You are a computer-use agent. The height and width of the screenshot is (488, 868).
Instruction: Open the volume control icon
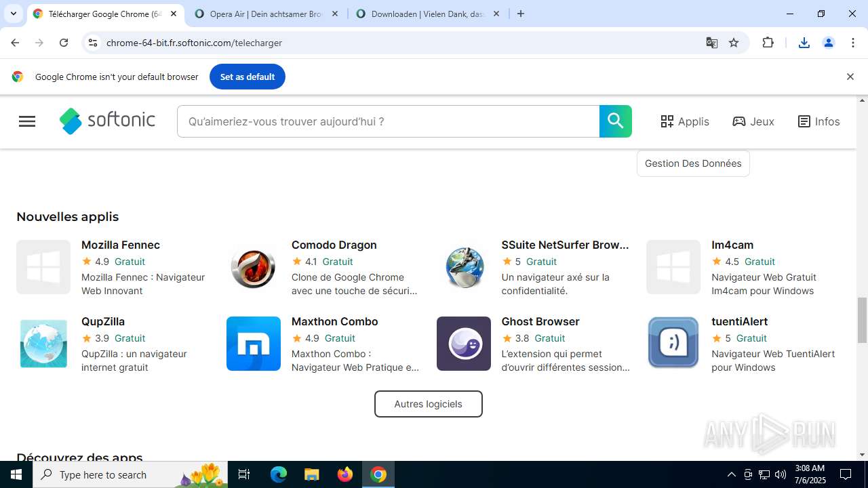[x=781, y=474]
